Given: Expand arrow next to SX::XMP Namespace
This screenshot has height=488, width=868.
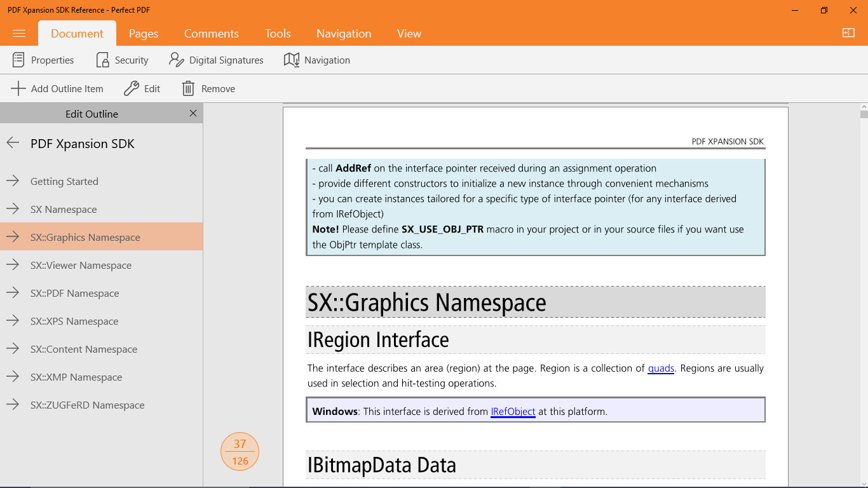Looking at the screenshot, I should pyautogui.click(x=13, y=377).
